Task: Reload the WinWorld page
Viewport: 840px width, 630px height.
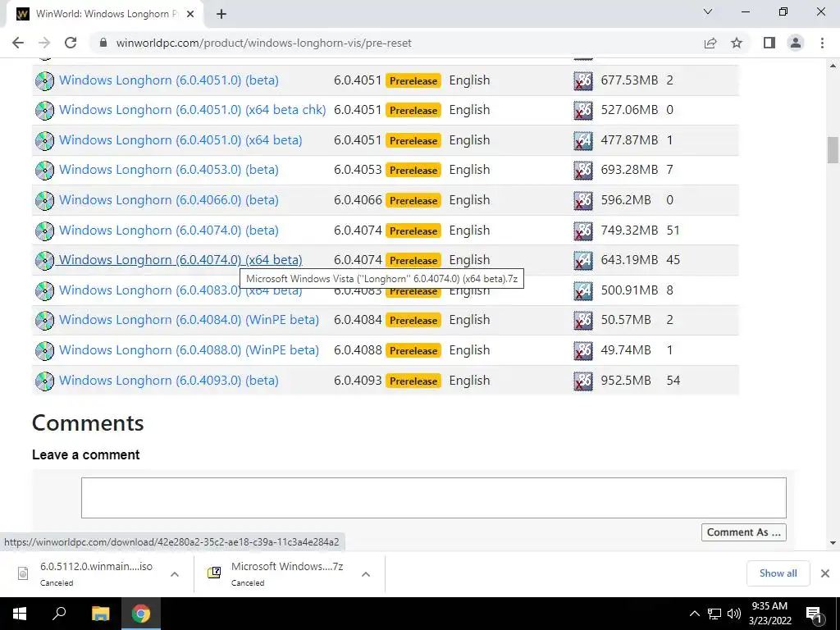Action: point(71,43)
